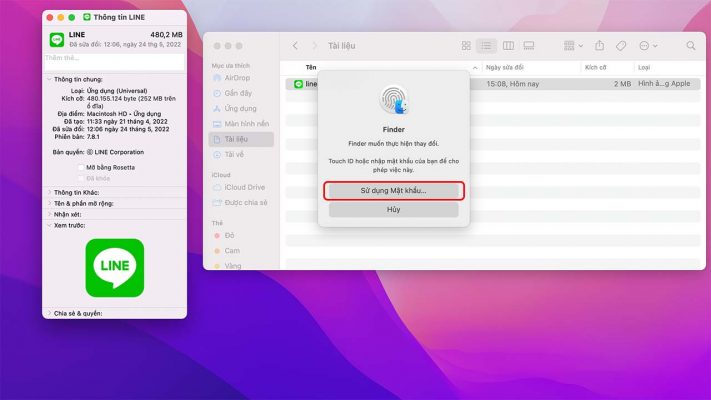Click the 2 MB size cell
This screenshot has height=400, width=711.
[622, 84]
